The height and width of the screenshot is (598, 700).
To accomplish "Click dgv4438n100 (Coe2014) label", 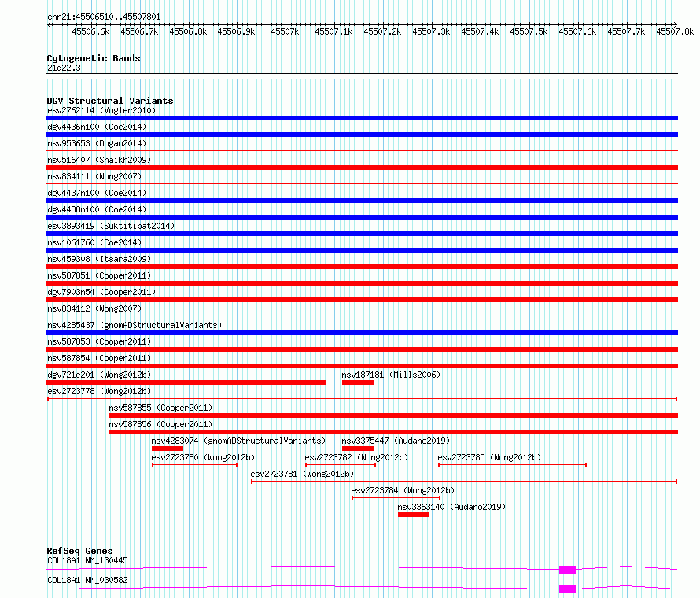I will pyautogui.click(x=97, y=209).
